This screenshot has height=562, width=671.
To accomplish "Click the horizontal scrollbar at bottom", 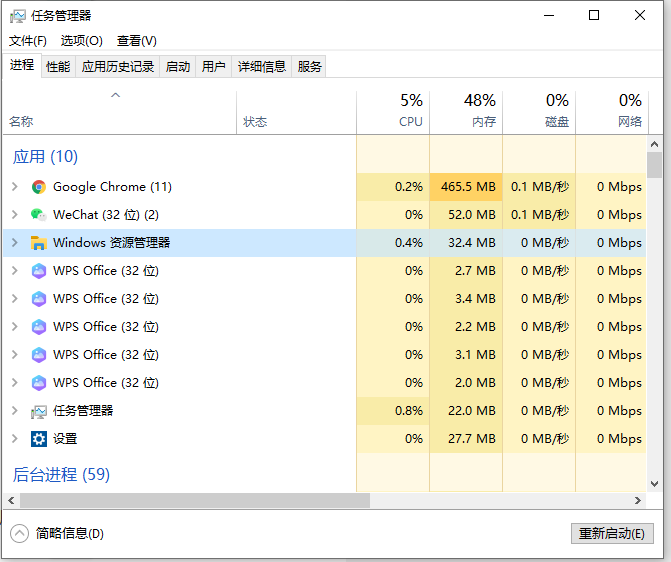I will tap(195, 500).
